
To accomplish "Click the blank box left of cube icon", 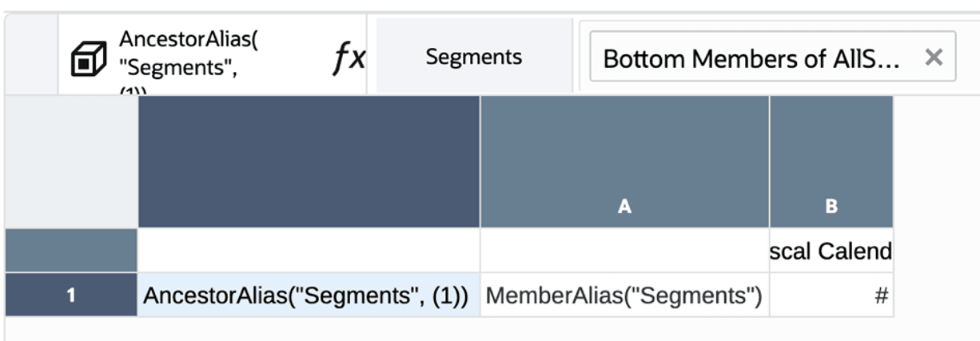I will (31, 56).
